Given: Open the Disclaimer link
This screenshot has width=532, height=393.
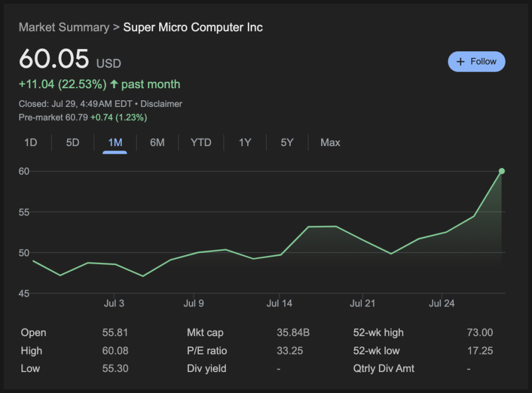Looking at the screenshot, I should 161,104.
